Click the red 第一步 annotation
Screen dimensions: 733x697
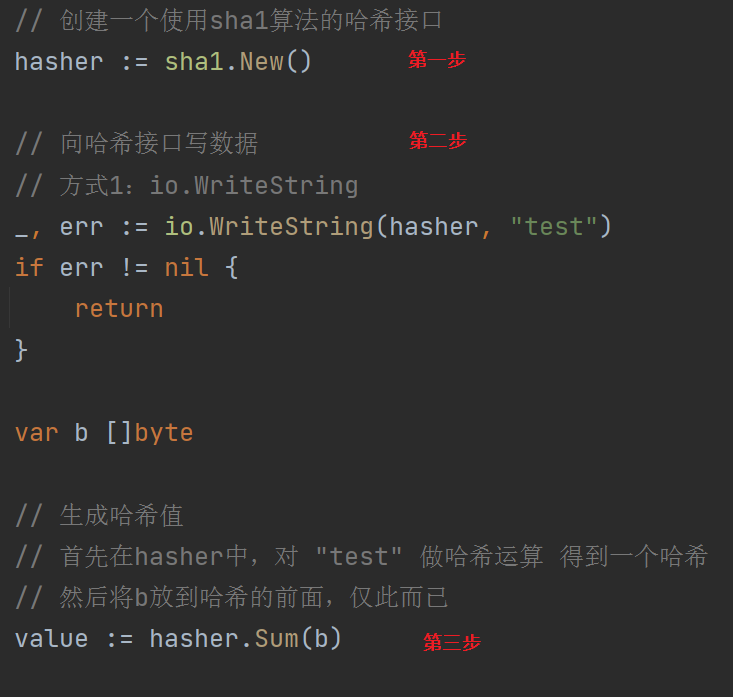(x=437, y=60)
